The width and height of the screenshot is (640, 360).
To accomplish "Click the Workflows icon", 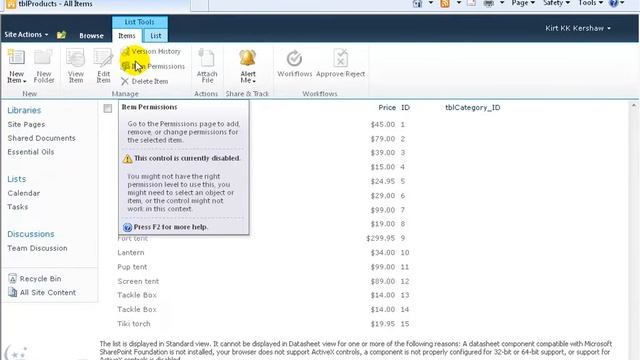I will 294,58.
